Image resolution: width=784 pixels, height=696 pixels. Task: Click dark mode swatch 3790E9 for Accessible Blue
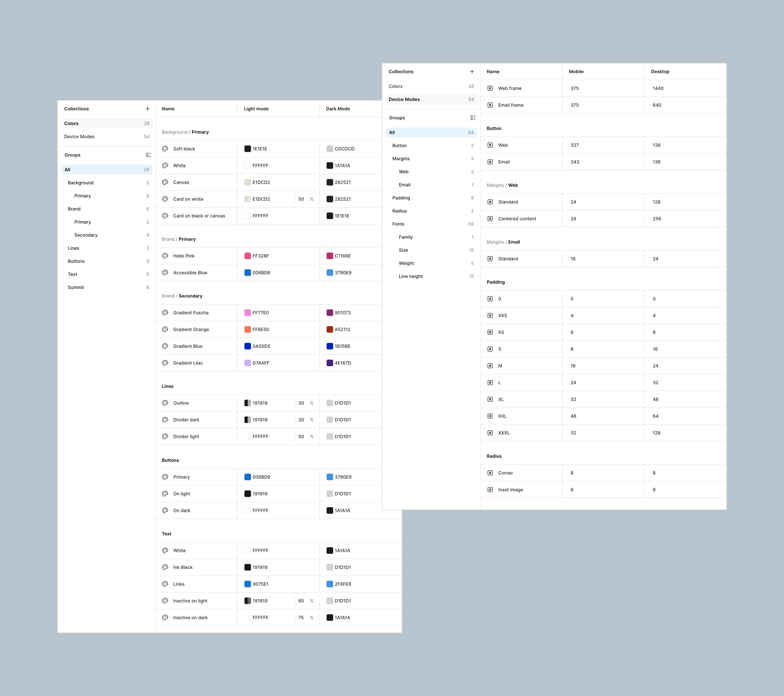(330, 273)
